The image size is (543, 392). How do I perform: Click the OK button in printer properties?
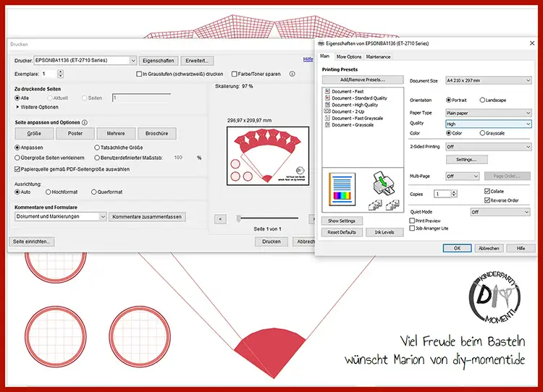click(457, 248)
